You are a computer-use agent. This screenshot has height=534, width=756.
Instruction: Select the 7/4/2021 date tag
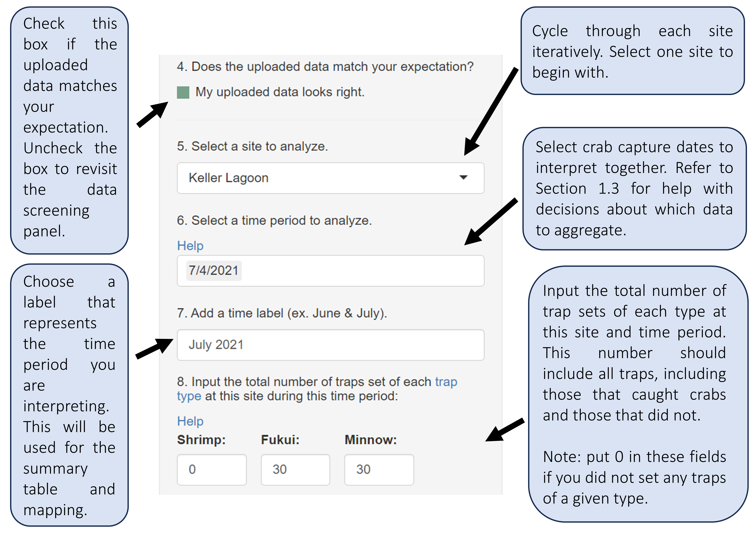(213, 270)
